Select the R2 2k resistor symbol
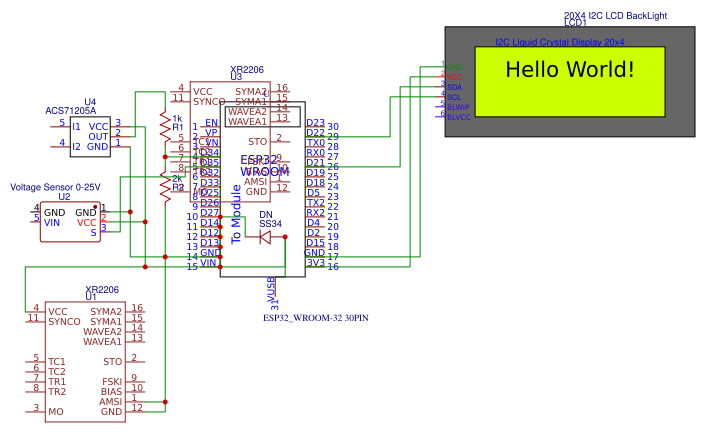This screenshot has height=432, width=705. [x=165, y=187]
